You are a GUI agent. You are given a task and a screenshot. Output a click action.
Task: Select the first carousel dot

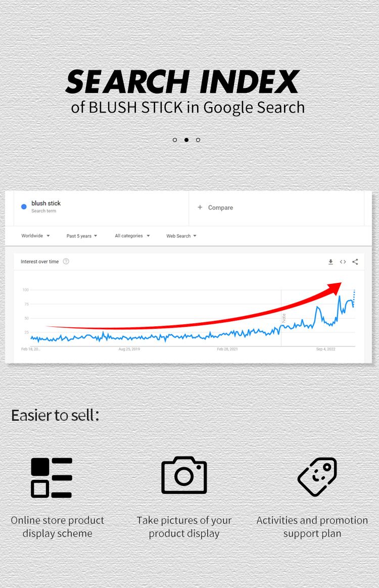[x=175, y=140]
